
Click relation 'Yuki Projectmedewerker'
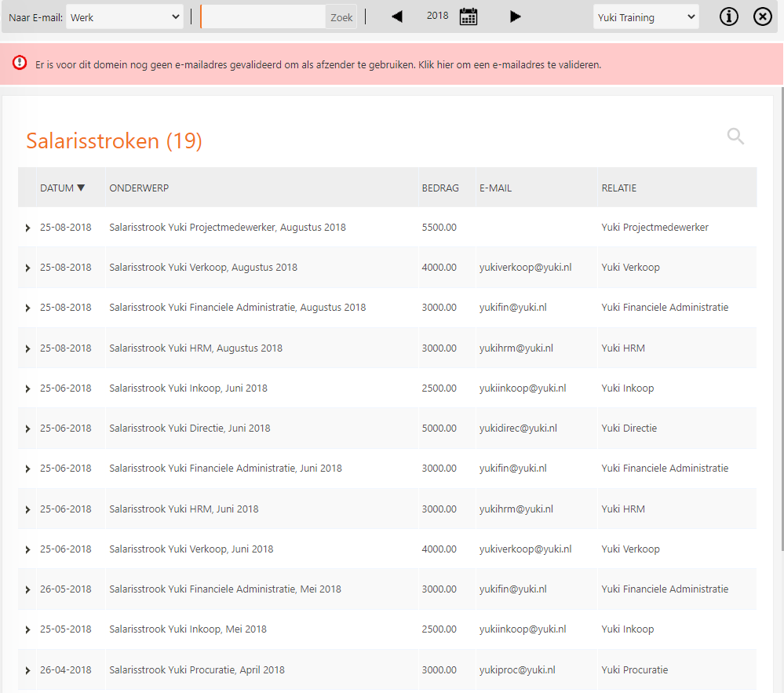coord(655,227)
